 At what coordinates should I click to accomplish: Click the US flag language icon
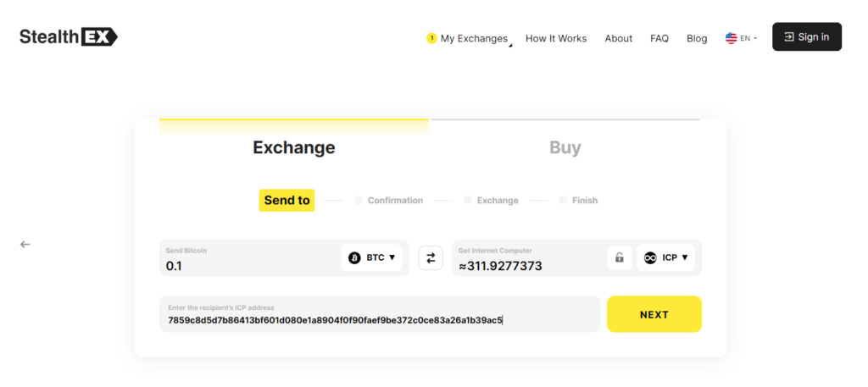click(x=732, y=38)
